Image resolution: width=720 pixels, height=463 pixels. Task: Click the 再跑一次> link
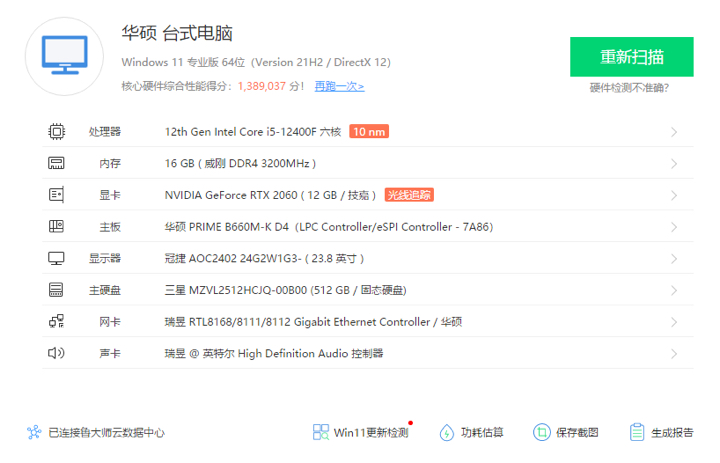(339, 86)
